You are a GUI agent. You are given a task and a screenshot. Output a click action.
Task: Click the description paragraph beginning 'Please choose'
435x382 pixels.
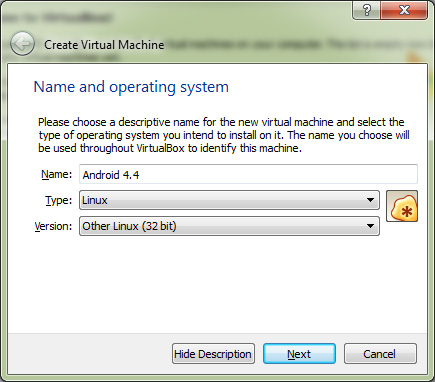point(224,135)
